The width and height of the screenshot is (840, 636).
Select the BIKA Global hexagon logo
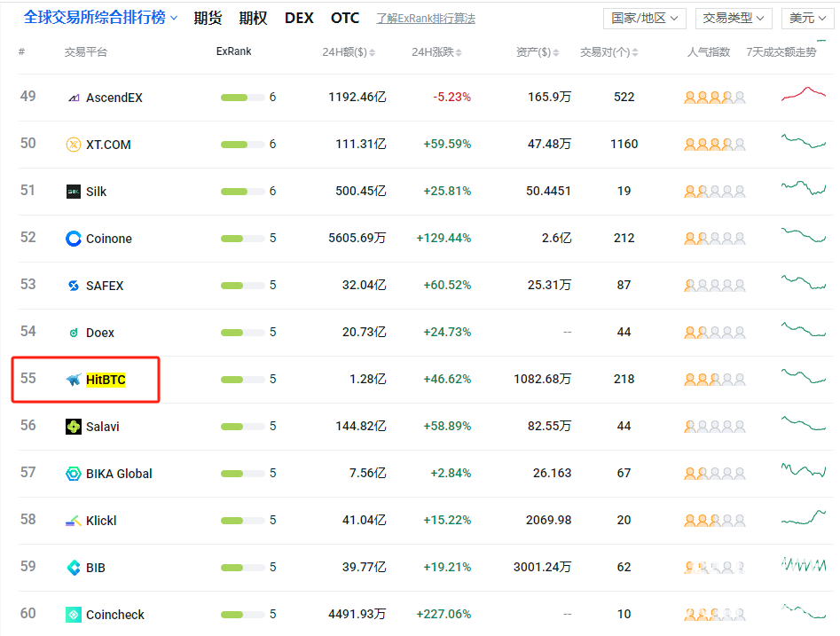[x=75, y=473]
